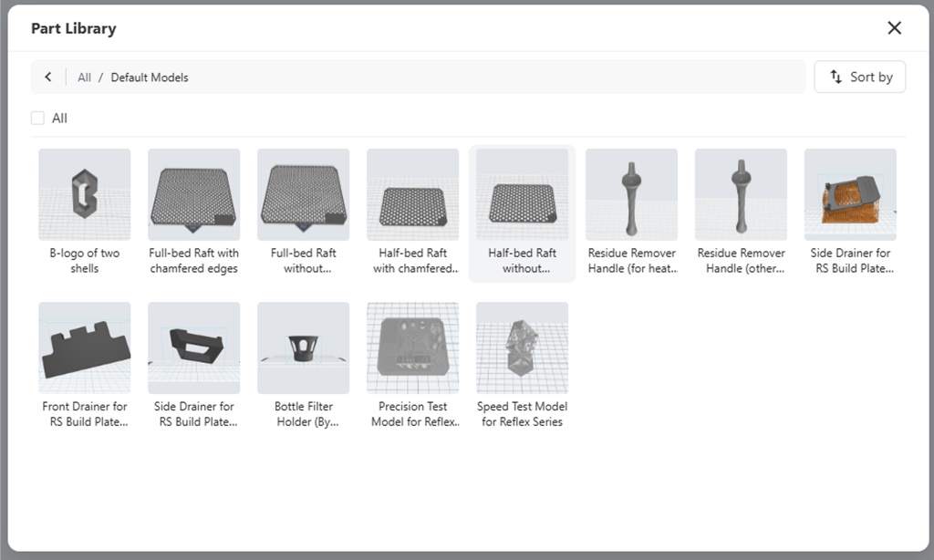Select the orange Side Drainer model thumbnail
Screen dimensions: 934x560
(850, 194)
